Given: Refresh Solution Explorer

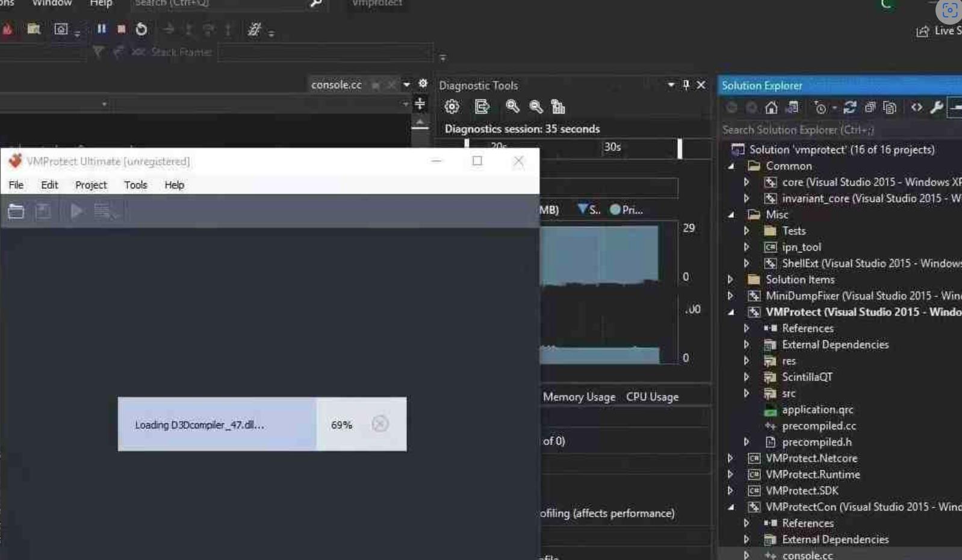Looking at the screenshot, I should (849, 108).
